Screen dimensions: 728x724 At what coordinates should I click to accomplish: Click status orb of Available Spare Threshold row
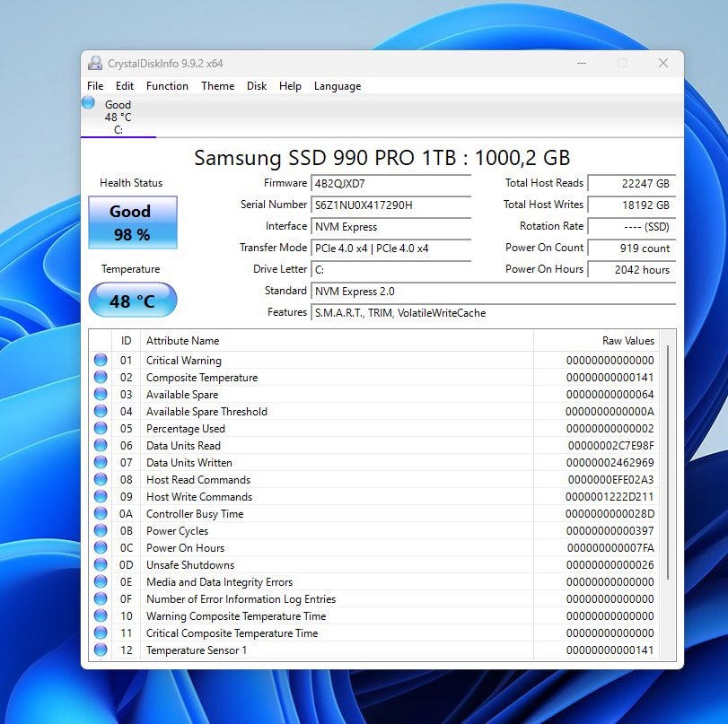101,411
